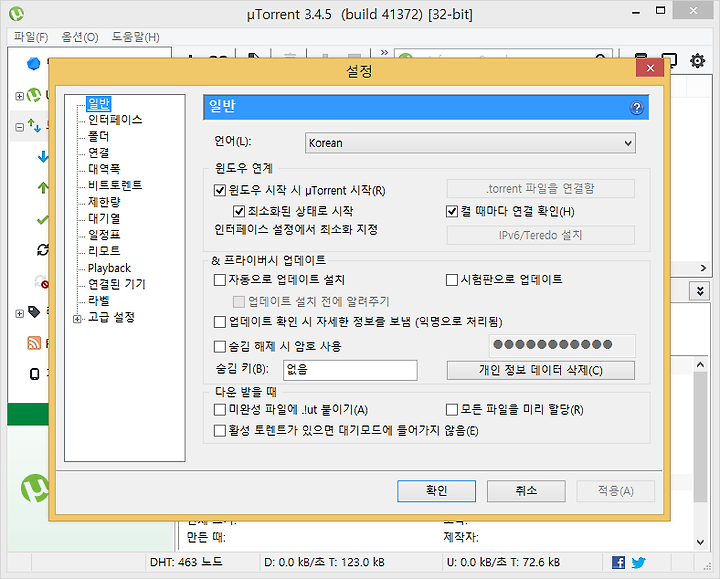Click the Twitter bird icon in status bar
Screen dimensions: 720x579
click(638, 562)
